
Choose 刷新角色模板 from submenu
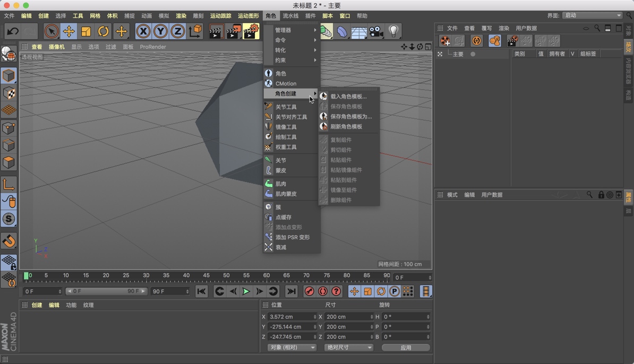pyautogui.click(x=348, y=126)
